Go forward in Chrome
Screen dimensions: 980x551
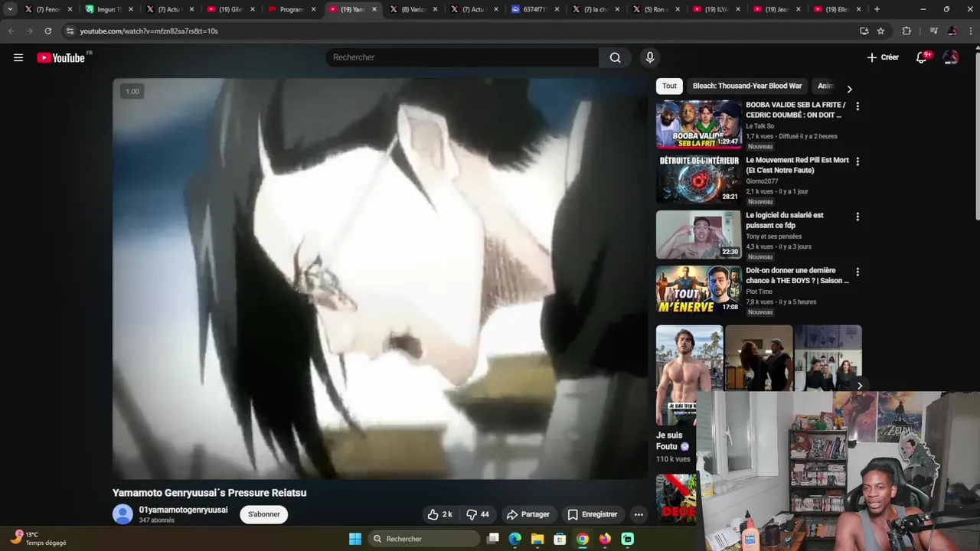click(x=29, y=31)
